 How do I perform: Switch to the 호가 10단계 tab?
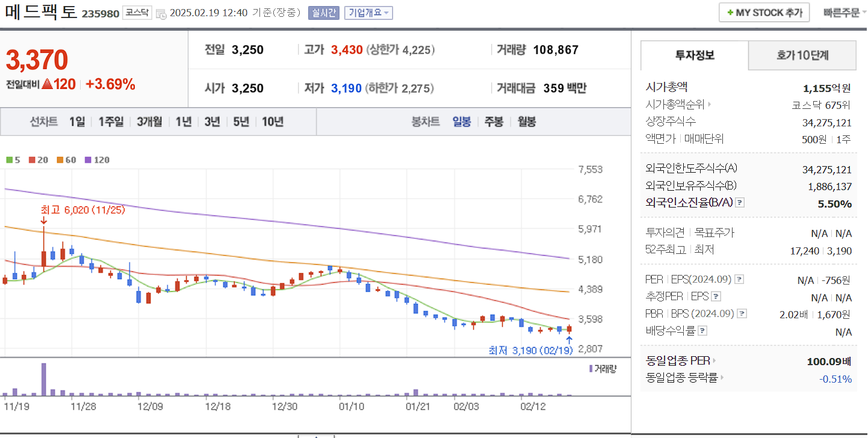[801, 55]
